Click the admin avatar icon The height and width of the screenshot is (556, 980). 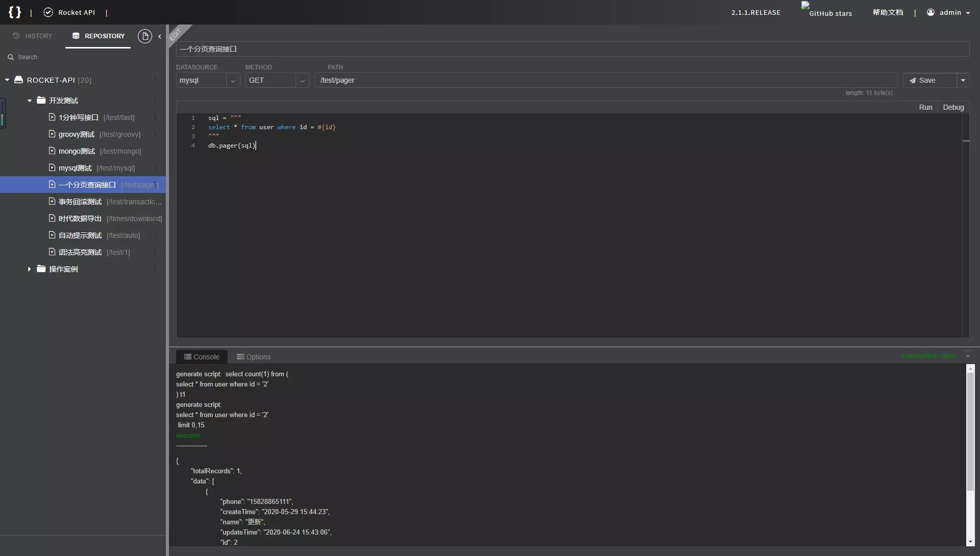pyautogui.click(x=930, y=12)
